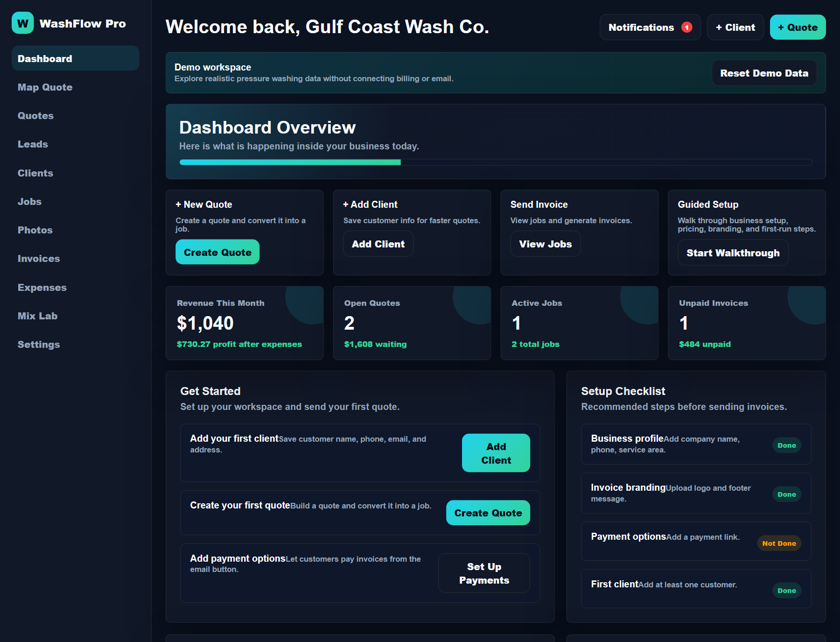
Task: Navigate to Map Quote in sidebar
Action: click(44, 87)
